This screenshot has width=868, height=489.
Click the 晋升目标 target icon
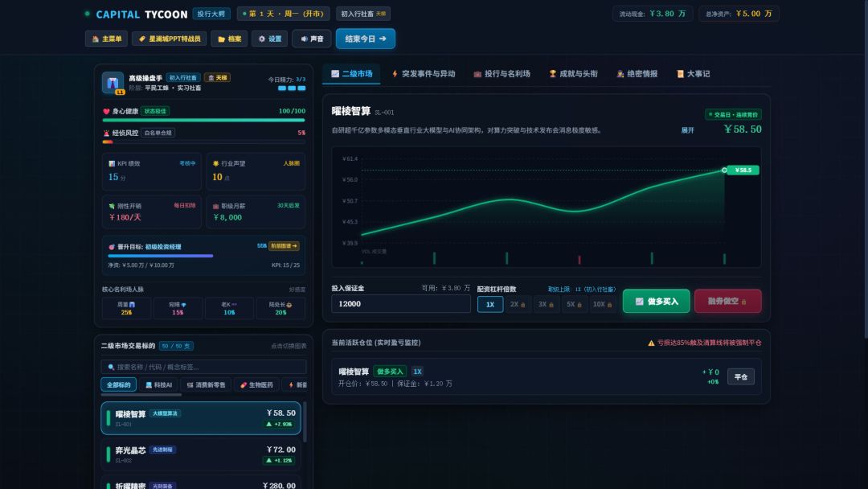pyautogui.click(x=112, y=247)
